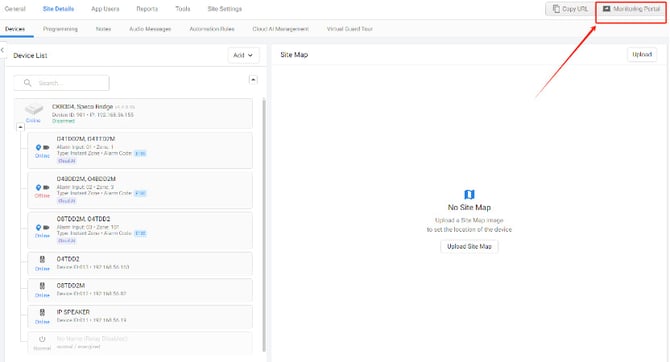
Task: Switch to the Site Settings tab
Action: point(225,9)
